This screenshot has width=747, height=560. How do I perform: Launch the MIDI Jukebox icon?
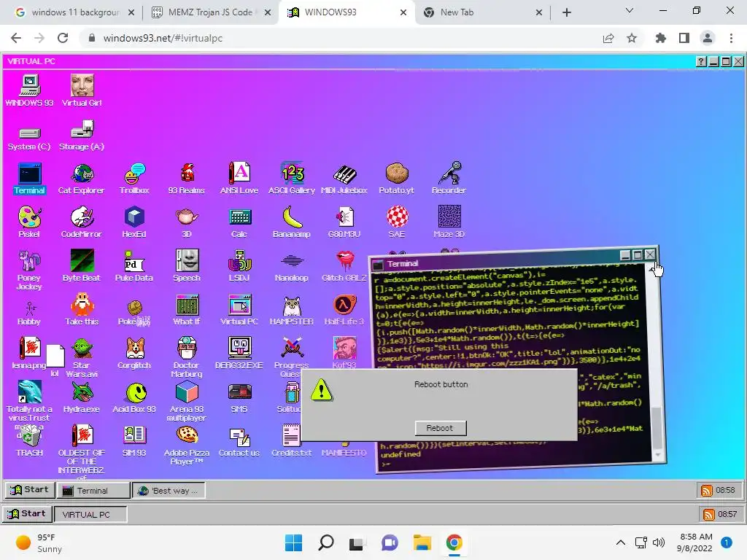click(x=344, y=179)
